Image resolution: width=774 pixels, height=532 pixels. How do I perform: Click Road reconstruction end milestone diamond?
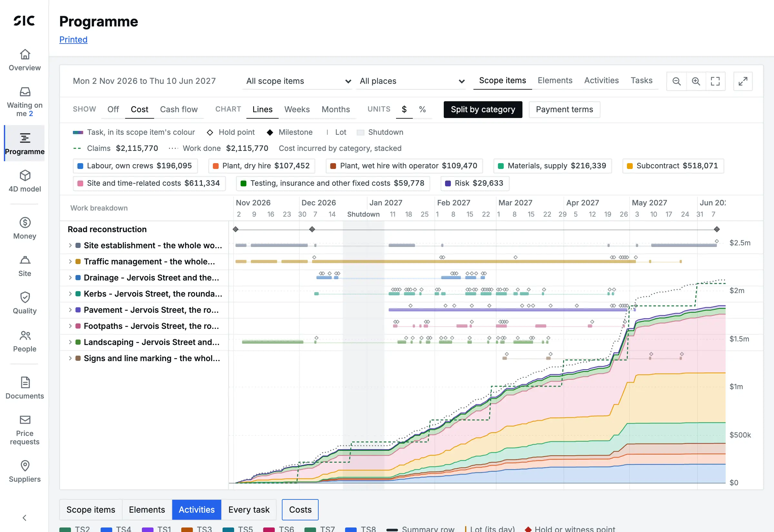click(717, 229)
